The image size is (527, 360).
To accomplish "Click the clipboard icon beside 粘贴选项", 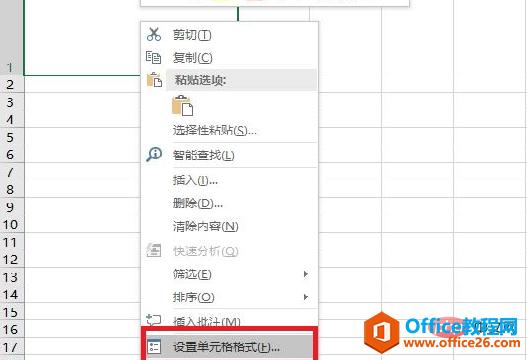I will (154, 80).
